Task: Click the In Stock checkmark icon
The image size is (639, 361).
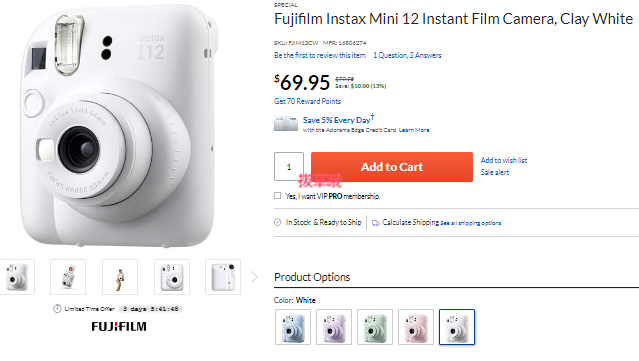Action: click(x=278, y=222)
